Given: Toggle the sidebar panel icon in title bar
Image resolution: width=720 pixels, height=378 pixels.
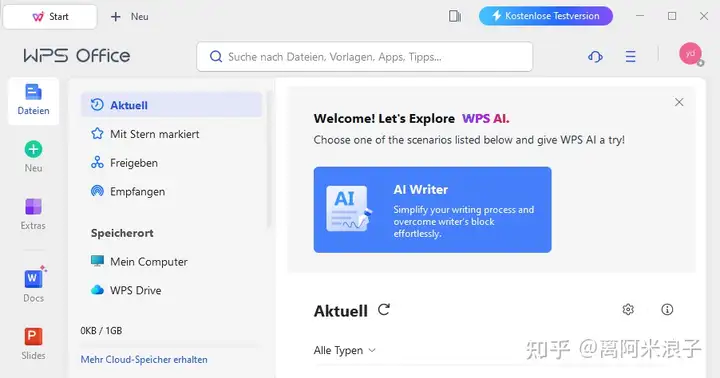Looking at the screenshot, I should coord(455,17).
